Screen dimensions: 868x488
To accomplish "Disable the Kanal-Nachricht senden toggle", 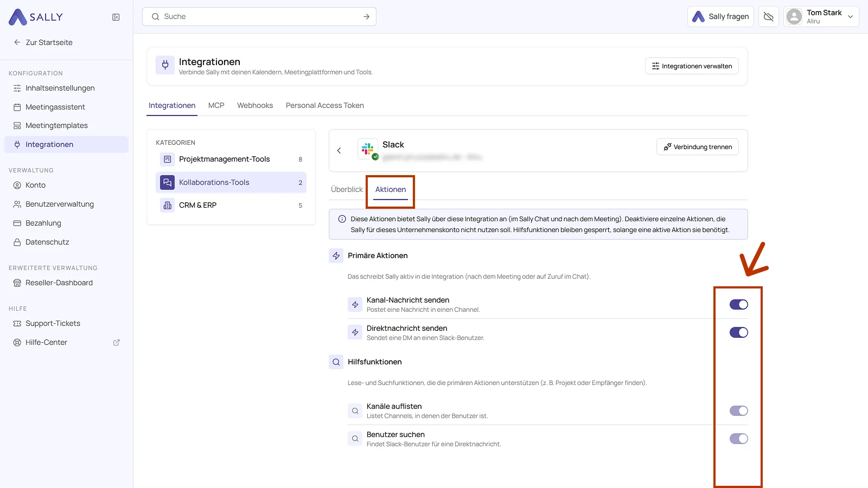I will (x=739, y=305).
